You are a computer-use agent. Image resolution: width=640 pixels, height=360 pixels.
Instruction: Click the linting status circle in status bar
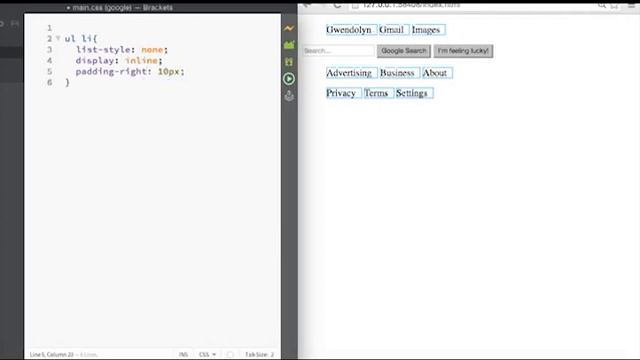(x=230, y=354)
